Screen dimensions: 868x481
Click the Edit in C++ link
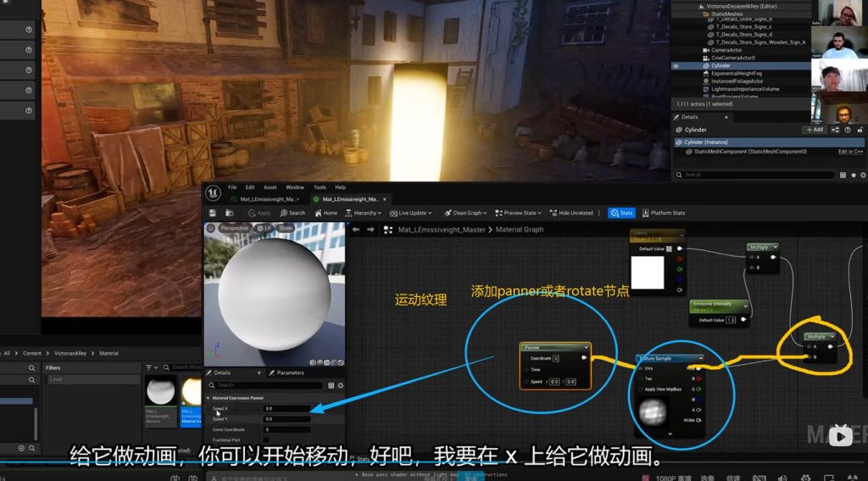pos(850,152)
